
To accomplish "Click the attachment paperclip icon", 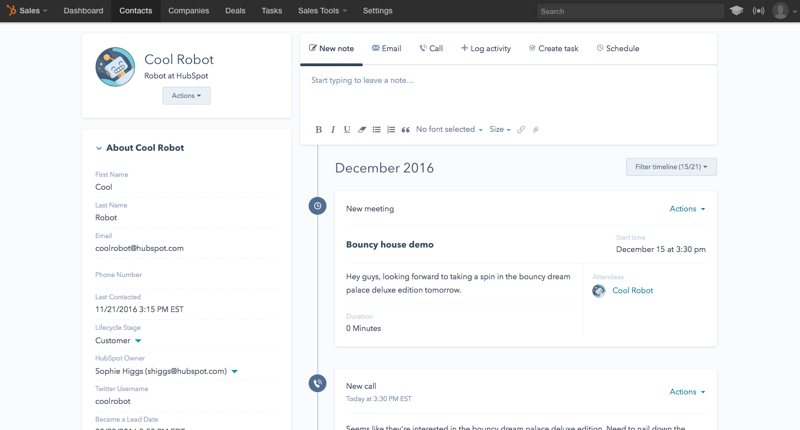I will coord(536,130).
